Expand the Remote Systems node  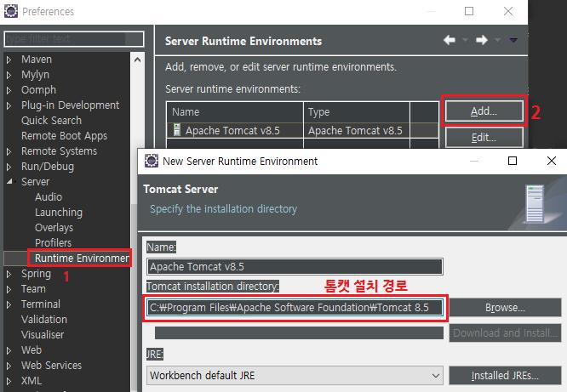click(x=9, y=151)
